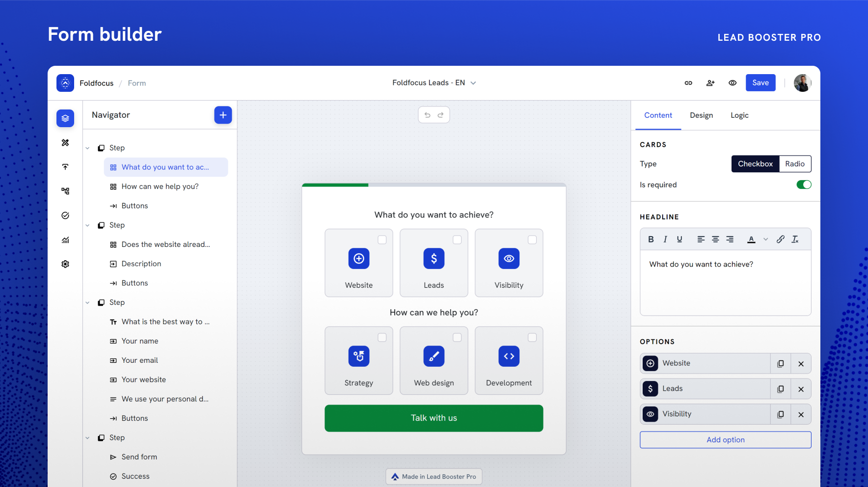Disable the Is required toggle
The height and width of the screenshot is (487, 868).
pos(804,185)
